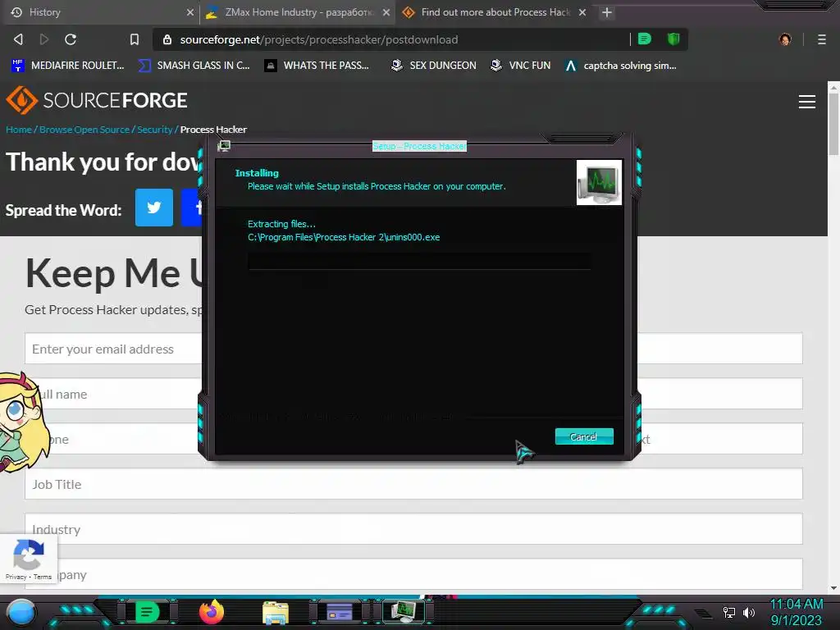
Task: Switch to Process Hacker setup taskbar item
Action: click(404, 612)
